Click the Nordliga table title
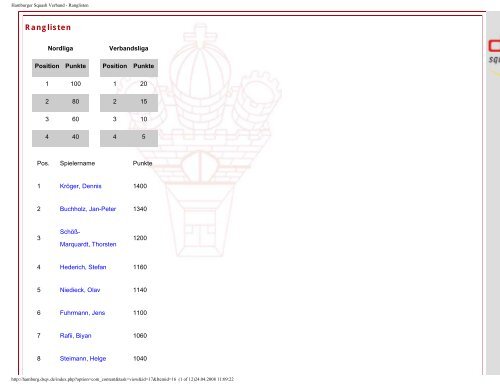 (x=60, y=48)
